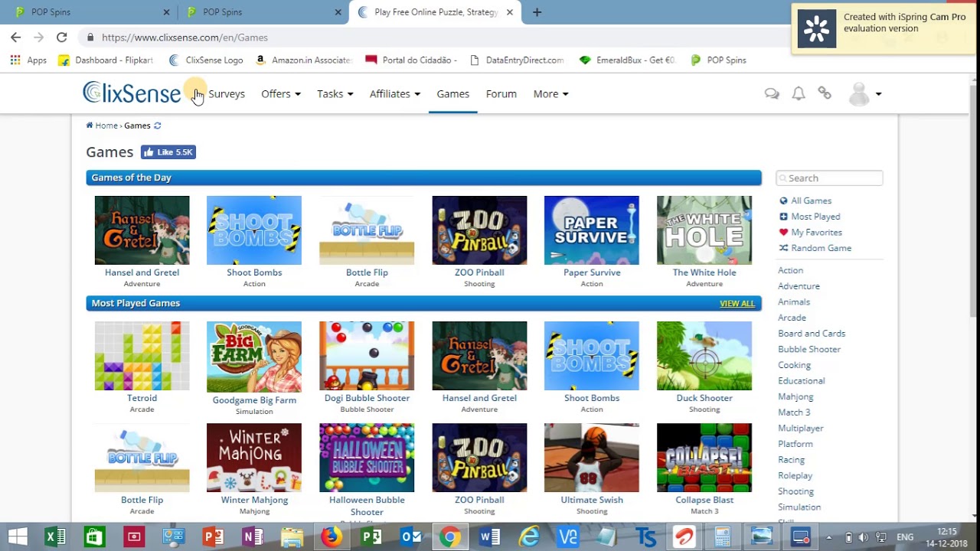Viewport: 980px width, 551px height.
Task: Open the notifications bell icon
Action: (799, 93)
